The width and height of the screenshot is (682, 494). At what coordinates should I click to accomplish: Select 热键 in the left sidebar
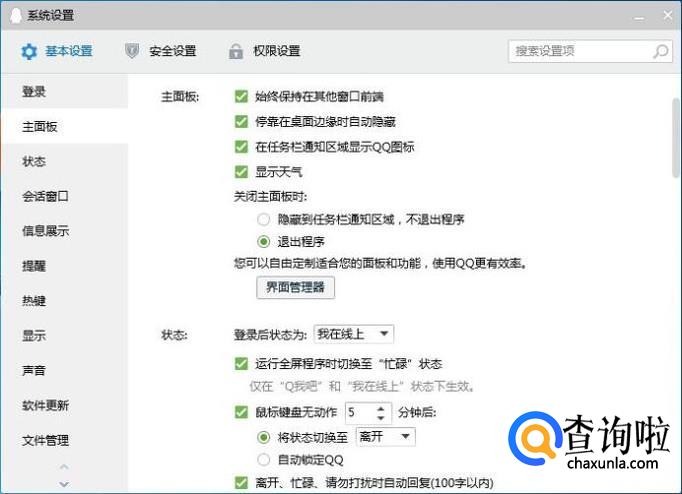pos(34,301)
